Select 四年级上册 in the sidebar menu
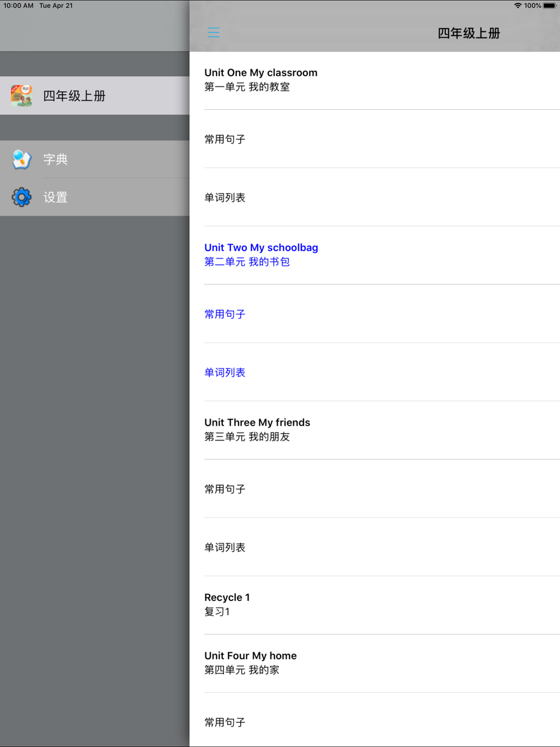 [95, 96]
